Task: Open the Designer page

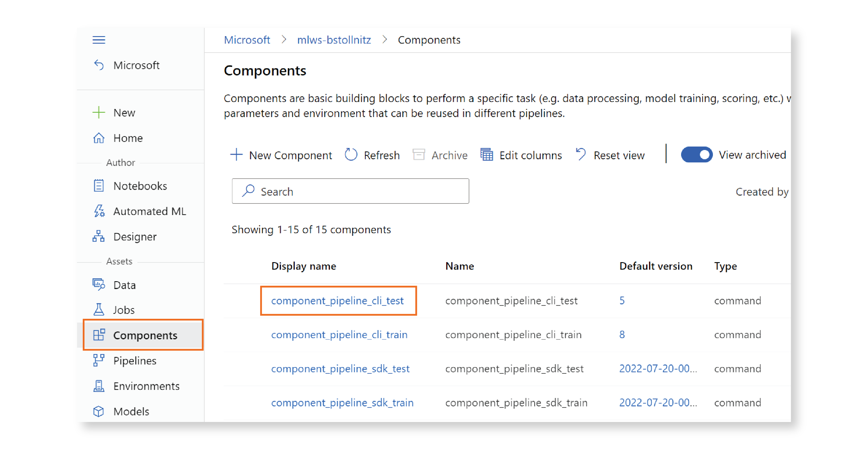Action: (135, 237)
